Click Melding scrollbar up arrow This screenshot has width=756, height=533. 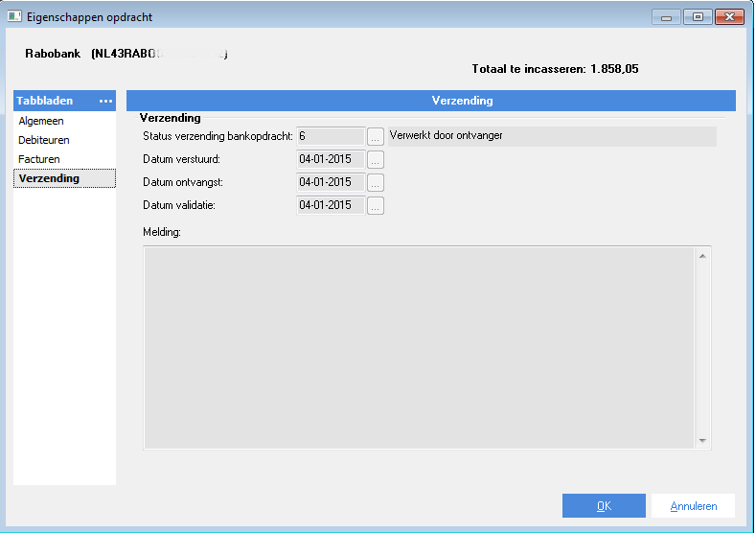click(x=702, y=256)
